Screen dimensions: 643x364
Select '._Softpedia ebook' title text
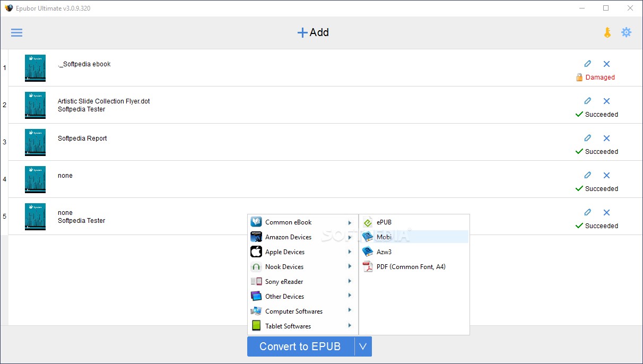[x=84, y=64]
